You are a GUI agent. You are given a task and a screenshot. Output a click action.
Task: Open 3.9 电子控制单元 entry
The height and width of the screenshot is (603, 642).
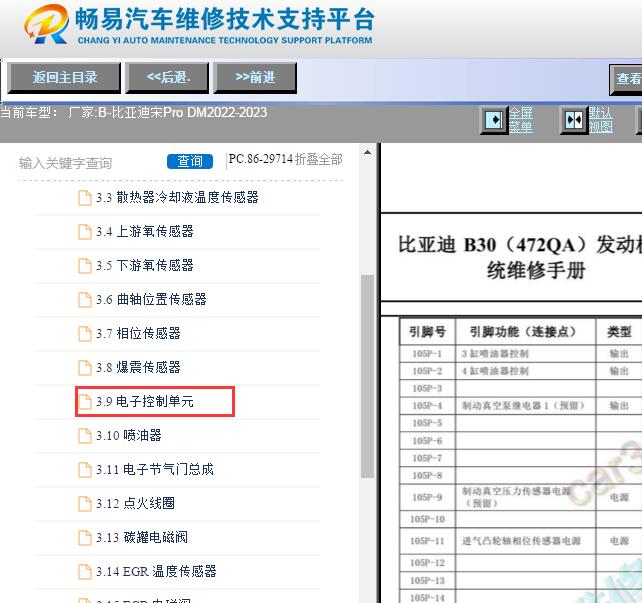point(145,402)
